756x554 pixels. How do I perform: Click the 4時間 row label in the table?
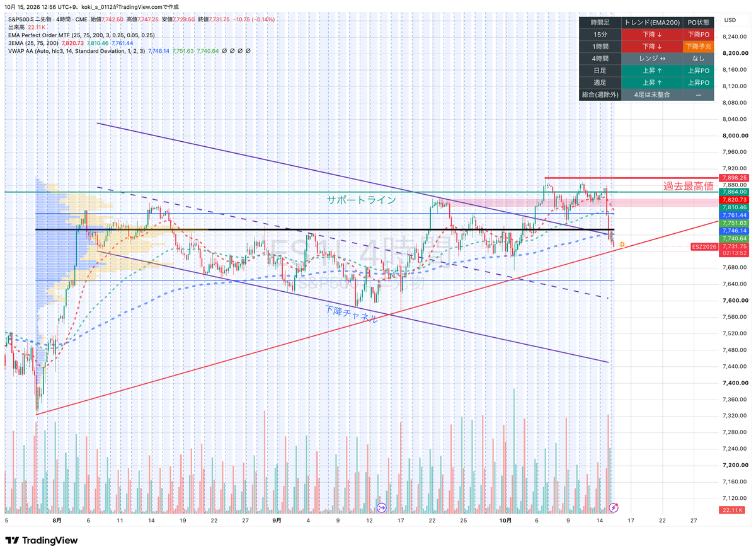coord(600,59)
